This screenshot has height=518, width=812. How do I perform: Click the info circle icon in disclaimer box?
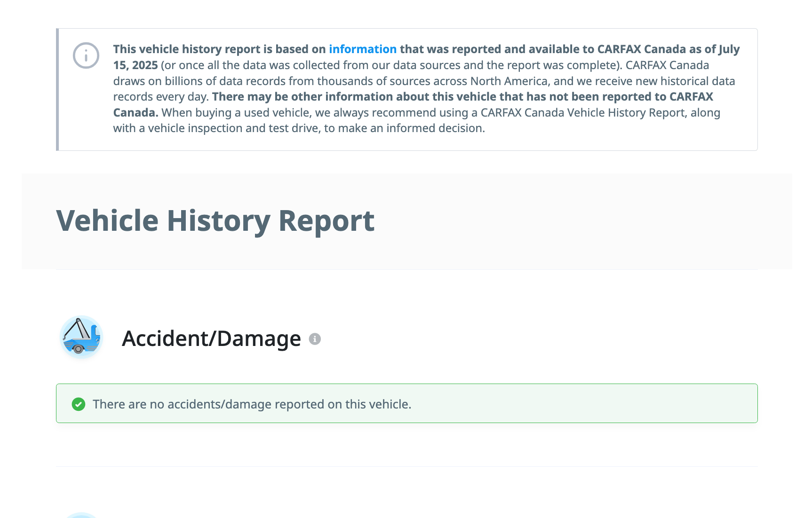[86, 56]
